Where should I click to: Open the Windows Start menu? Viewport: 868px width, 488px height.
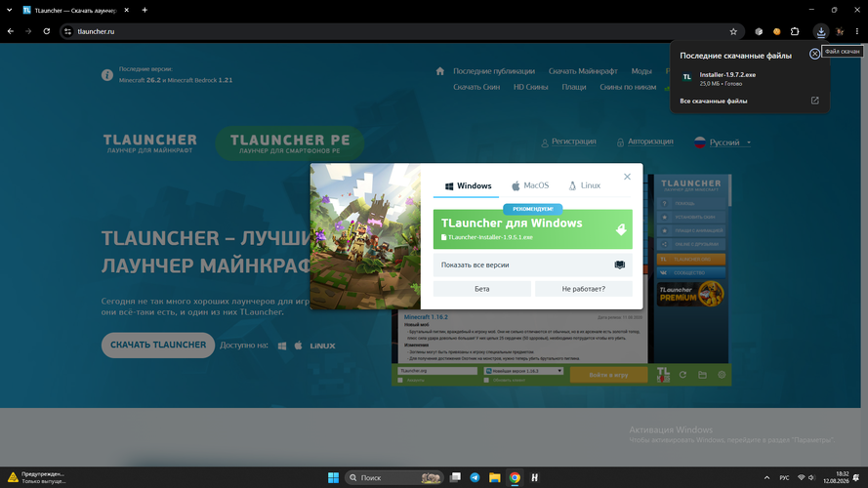[x=333, y=477]
